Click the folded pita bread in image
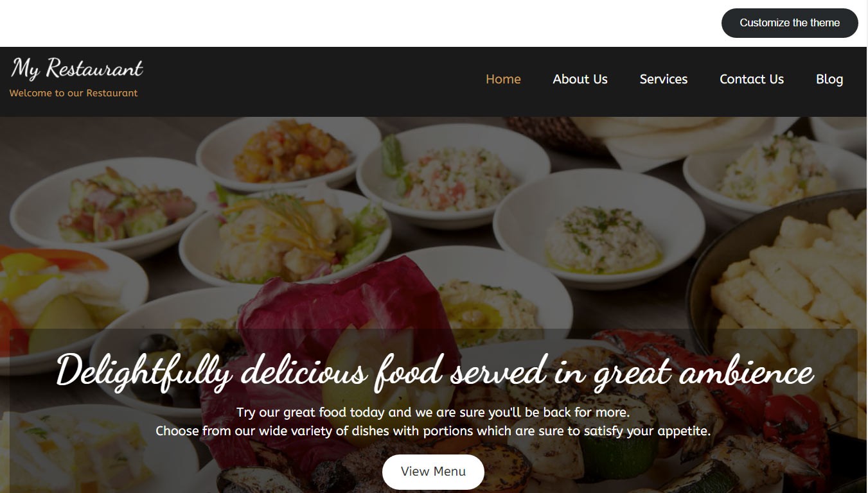 tap(694, 139)
